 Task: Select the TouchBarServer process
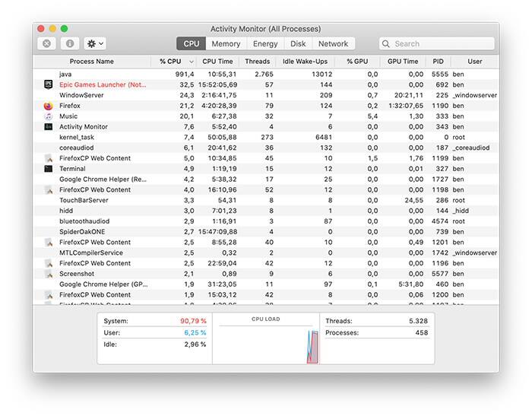point(84,200)
